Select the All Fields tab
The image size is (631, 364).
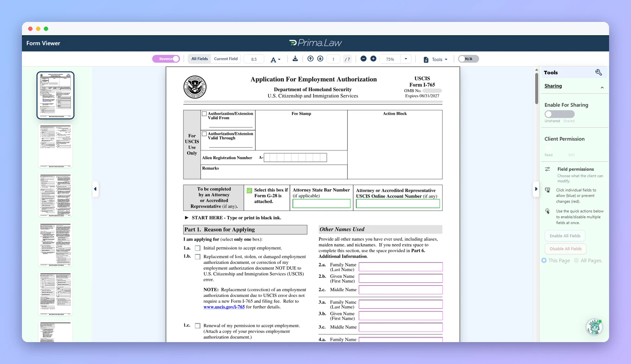200,59
